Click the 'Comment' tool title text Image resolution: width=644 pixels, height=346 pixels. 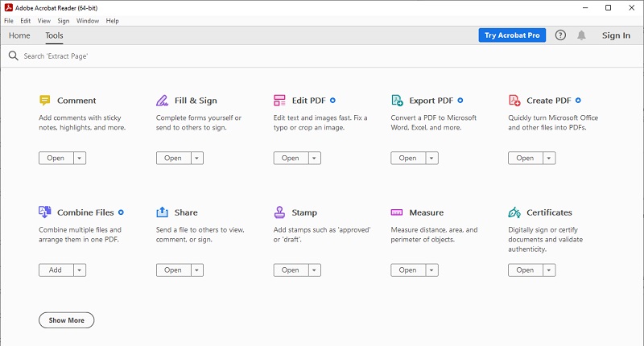coord(76,101)
